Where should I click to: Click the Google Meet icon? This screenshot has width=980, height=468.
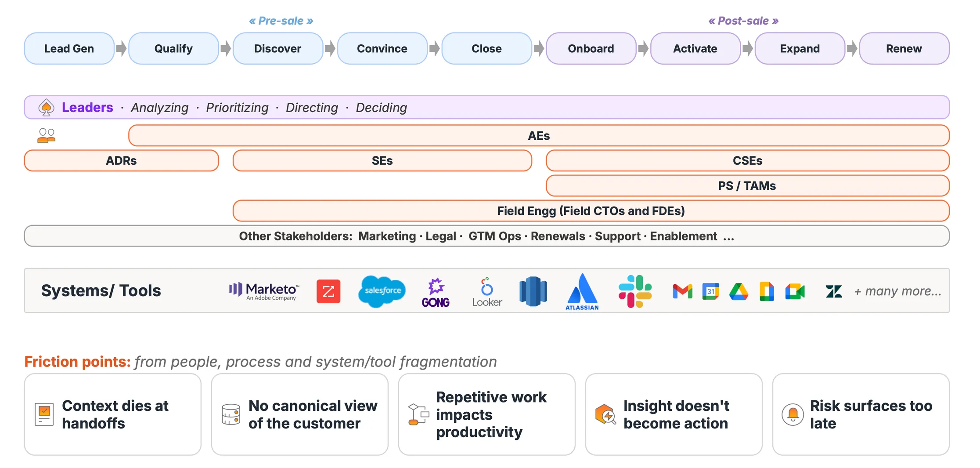pyautogui.click(x=795, y=291)
